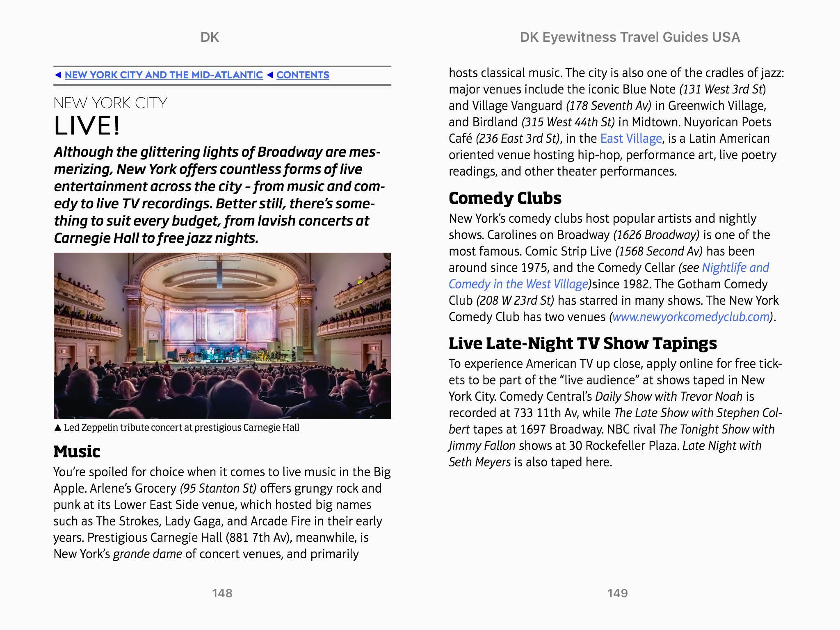
Task: Open the NEW YORK CITY AND THE MID-ATLANTIC link
Action: [x=164, y=75]
